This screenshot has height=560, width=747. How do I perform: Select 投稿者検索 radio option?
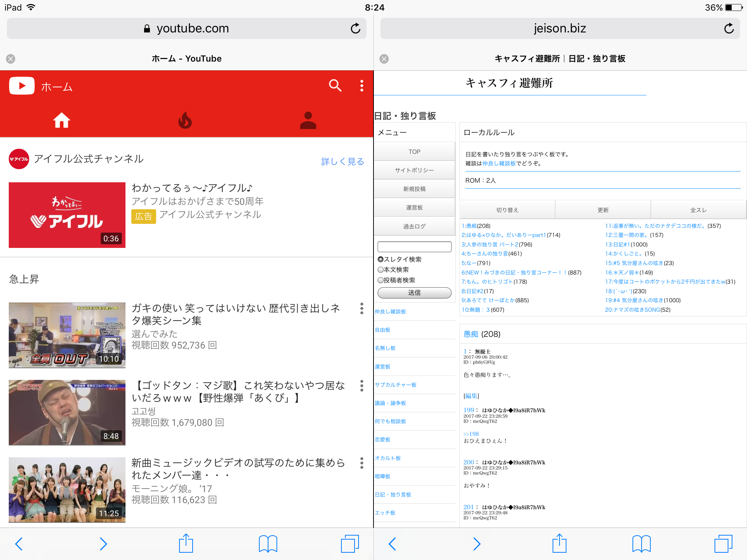pos(381,280)
